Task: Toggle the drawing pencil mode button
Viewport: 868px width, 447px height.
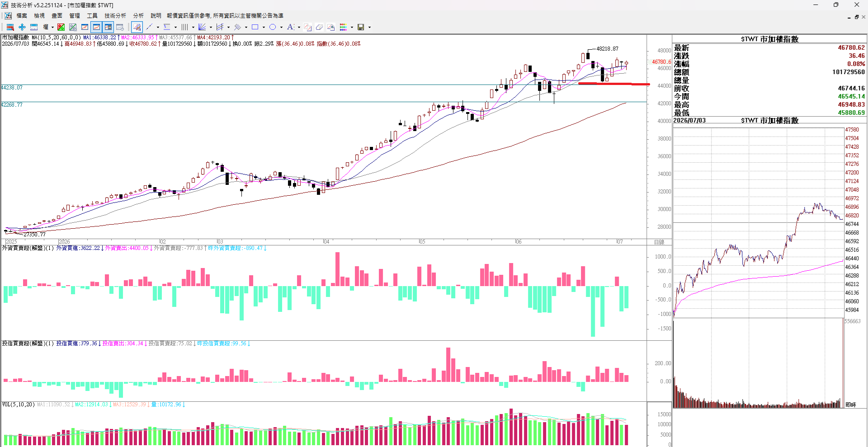Action: click(137, 27)
